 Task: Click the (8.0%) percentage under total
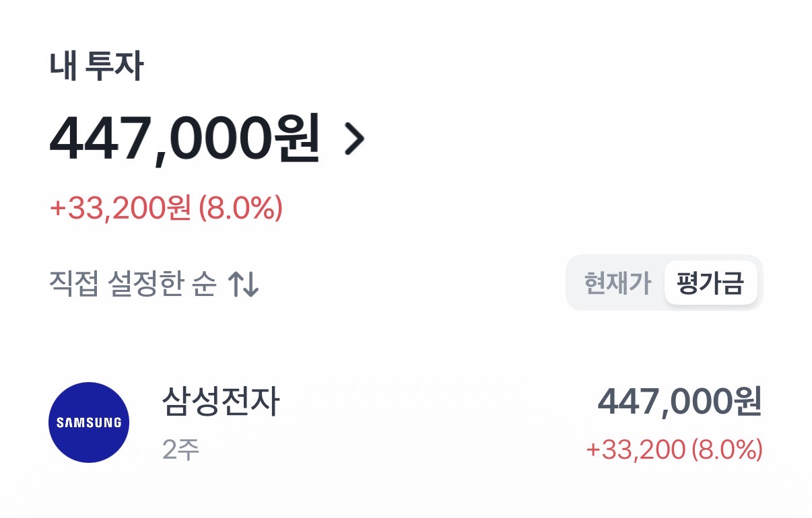(x=240, y=209)
